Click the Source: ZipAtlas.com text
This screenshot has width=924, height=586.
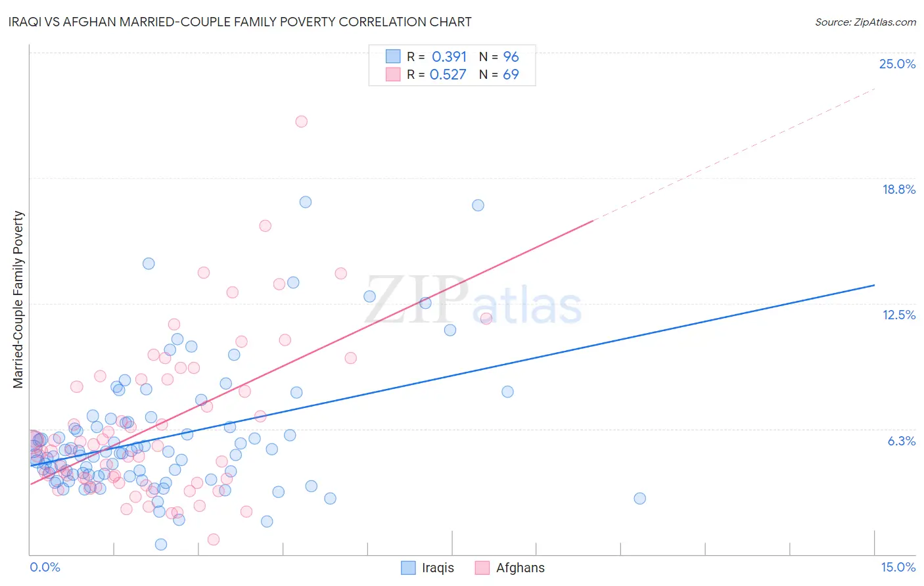[866, 22]
